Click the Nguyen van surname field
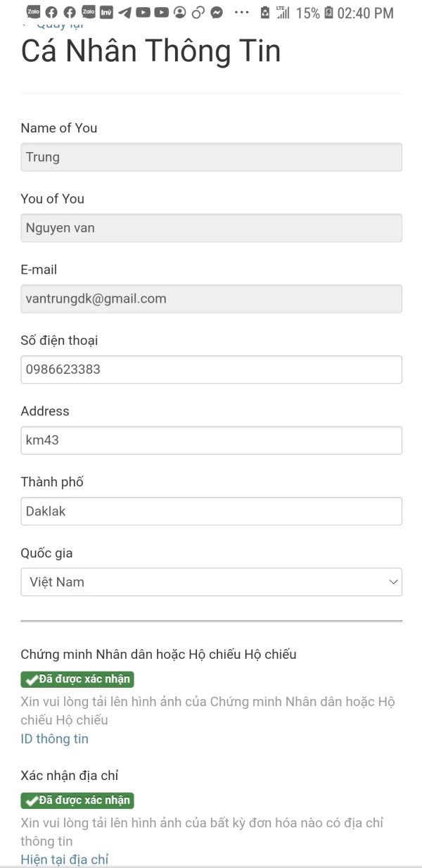 point(211,228)
